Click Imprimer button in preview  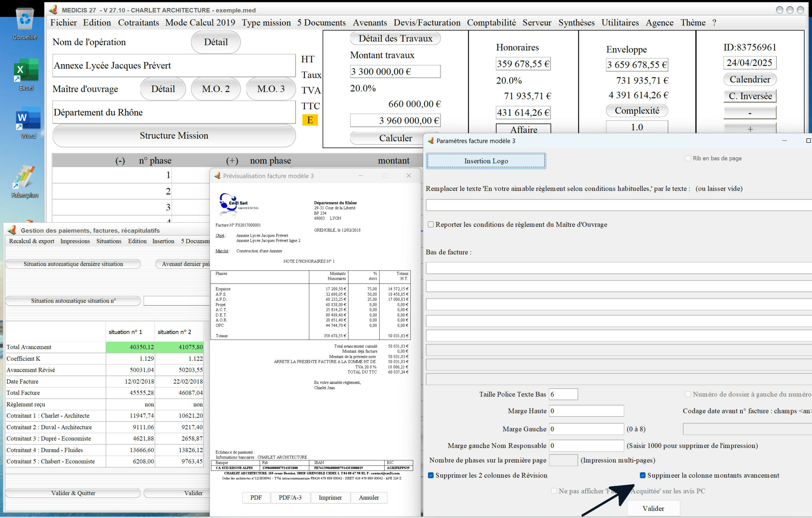pyautogui.click(x=330, y=497)
